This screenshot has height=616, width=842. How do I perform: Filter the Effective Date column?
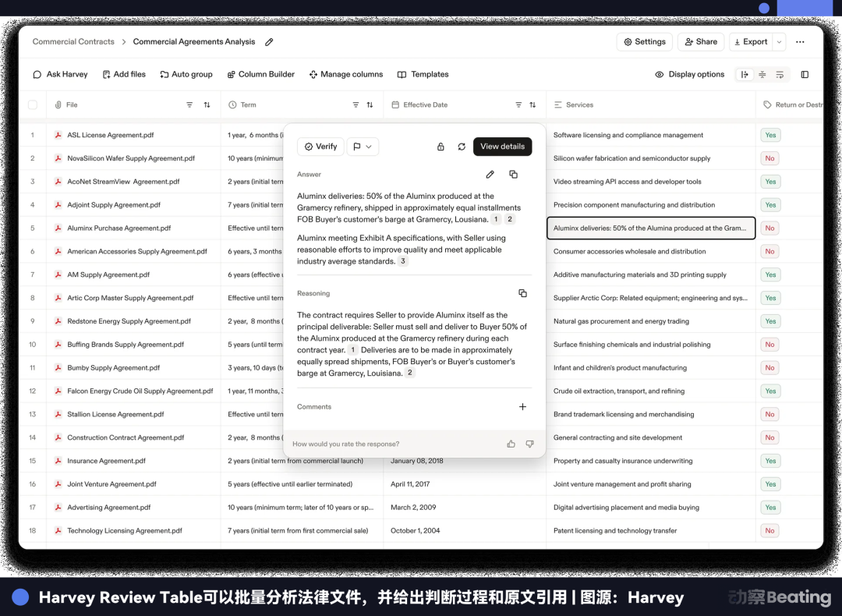pos(518,104)
